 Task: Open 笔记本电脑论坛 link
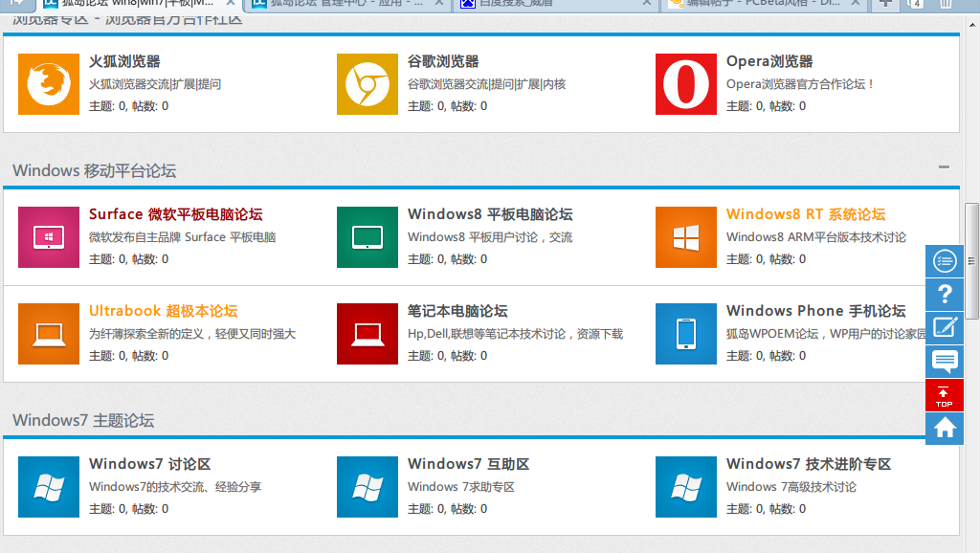click(x=457, y=311)
